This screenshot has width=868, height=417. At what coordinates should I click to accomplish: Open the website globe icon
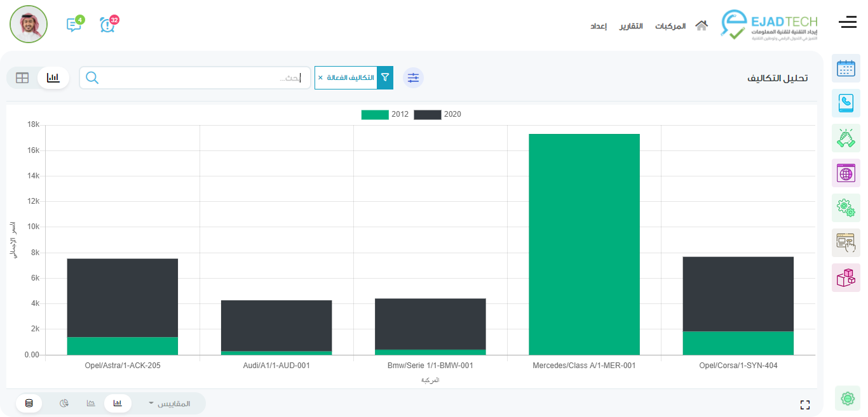pos(846,173)
